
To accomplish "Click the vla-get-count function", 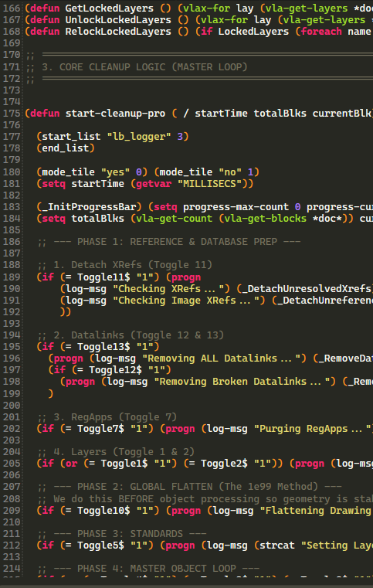I will [x=174, y=219].
